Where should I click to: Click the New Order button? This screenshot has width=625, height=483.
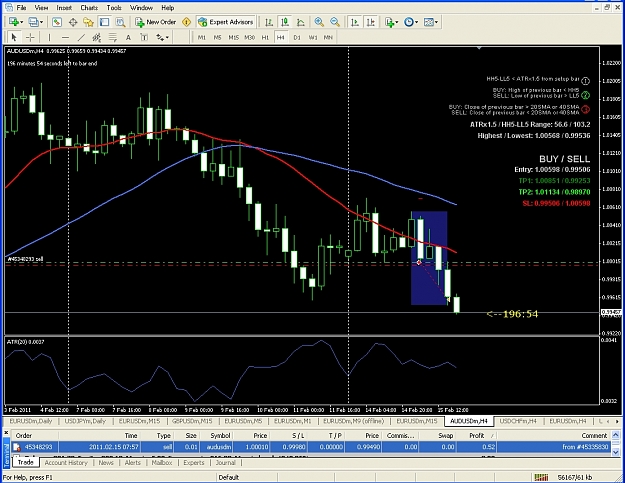point(156,22)
